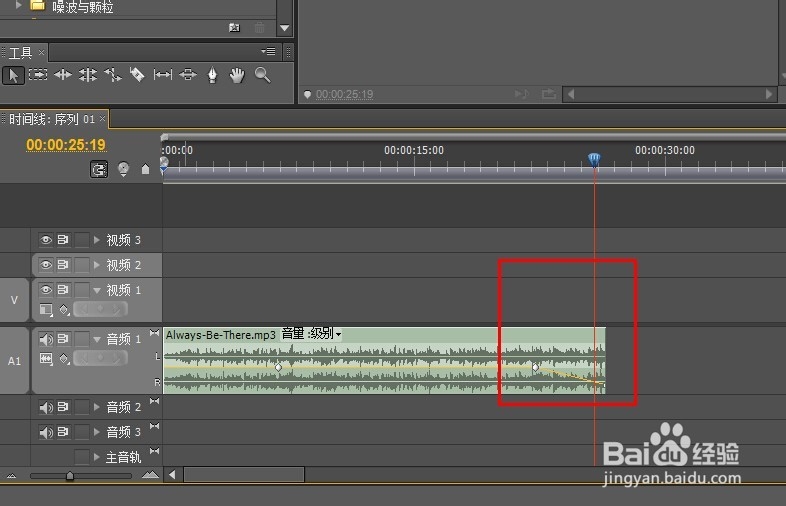
Task: Select the Selection arrow tool
Action: [14, 76]
